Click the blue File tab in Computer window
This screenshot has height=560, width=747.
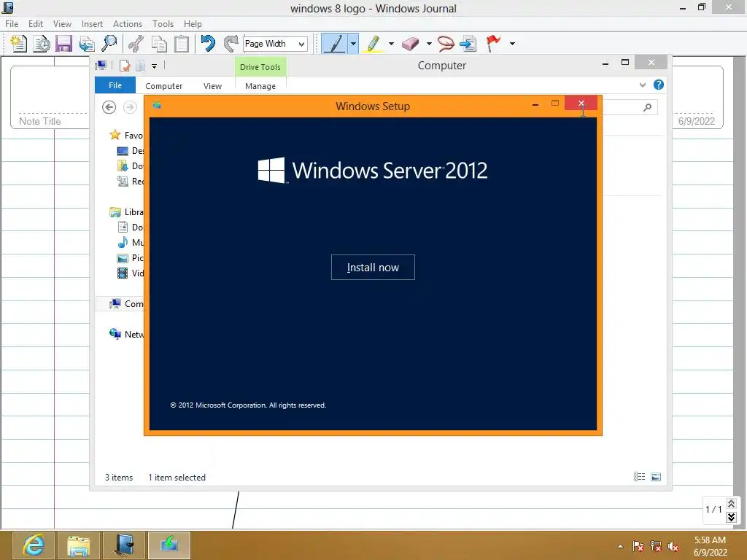(x=115, y=85)
